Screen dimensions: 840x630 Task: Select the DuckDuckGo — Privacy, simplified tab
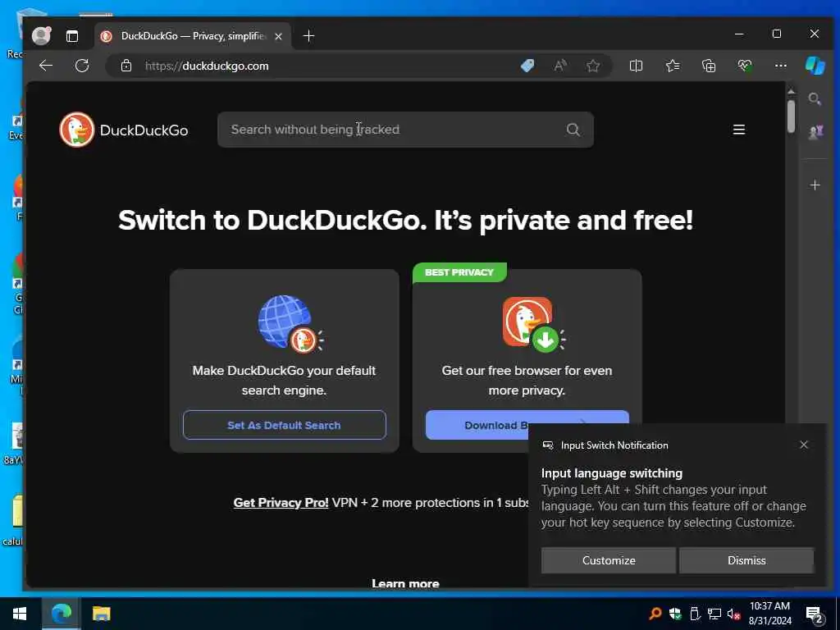click(193, 36)
